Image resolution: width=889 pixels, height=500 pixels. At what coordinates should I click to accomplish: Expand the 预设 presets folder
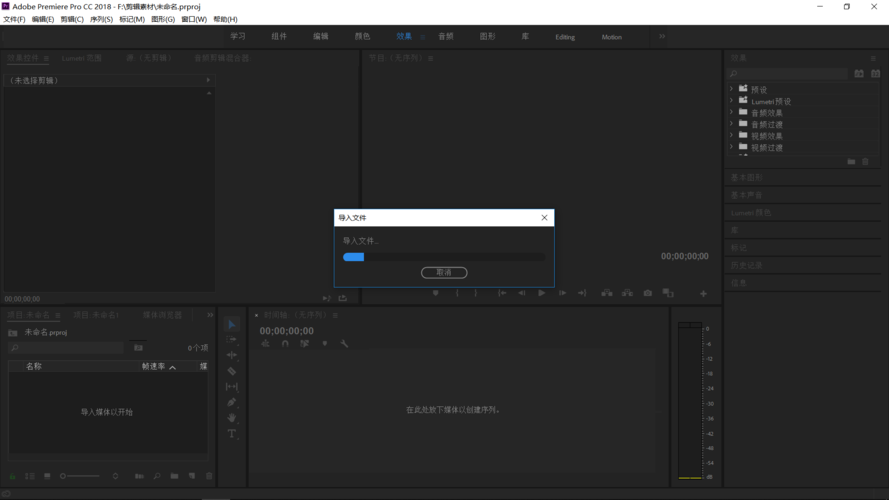coord(731,89)
